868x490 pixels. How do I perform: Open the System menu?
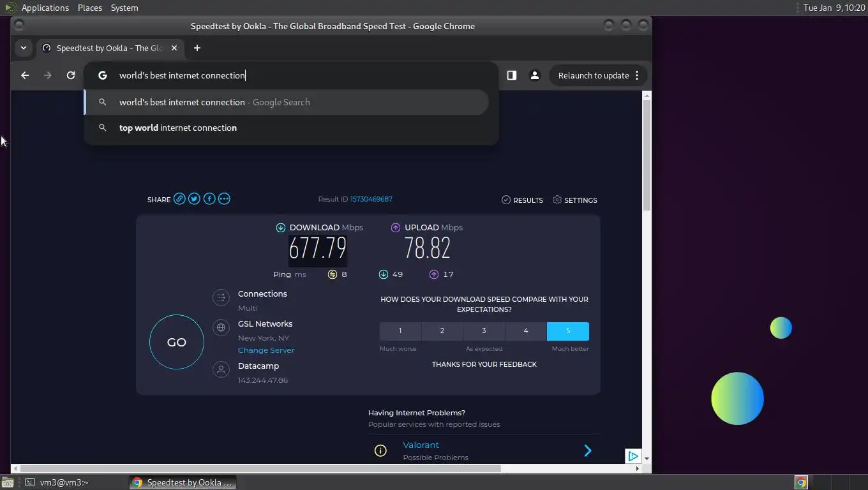[x=124, y=8]
